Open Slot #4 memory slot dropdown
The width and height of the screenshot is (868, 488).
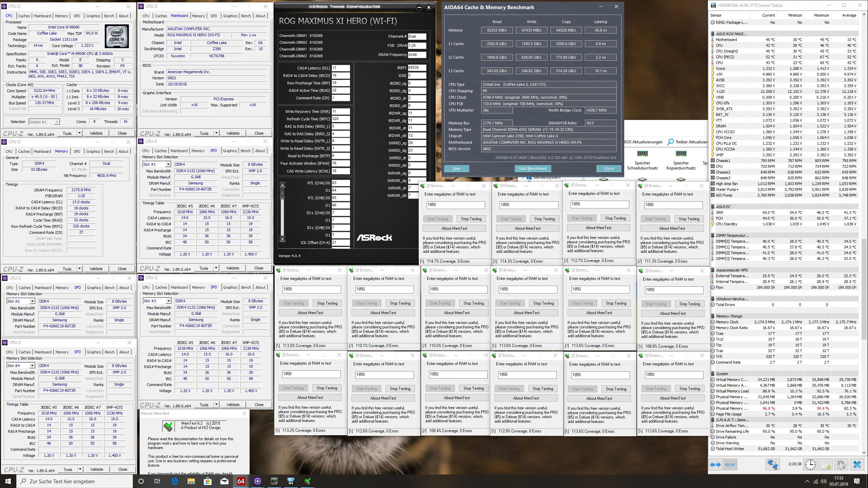(x=32, y=366)
